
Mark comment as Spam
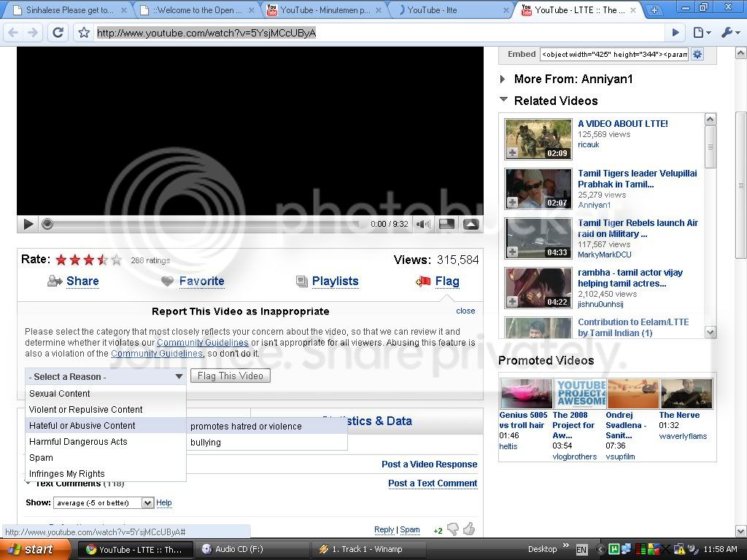410,529
